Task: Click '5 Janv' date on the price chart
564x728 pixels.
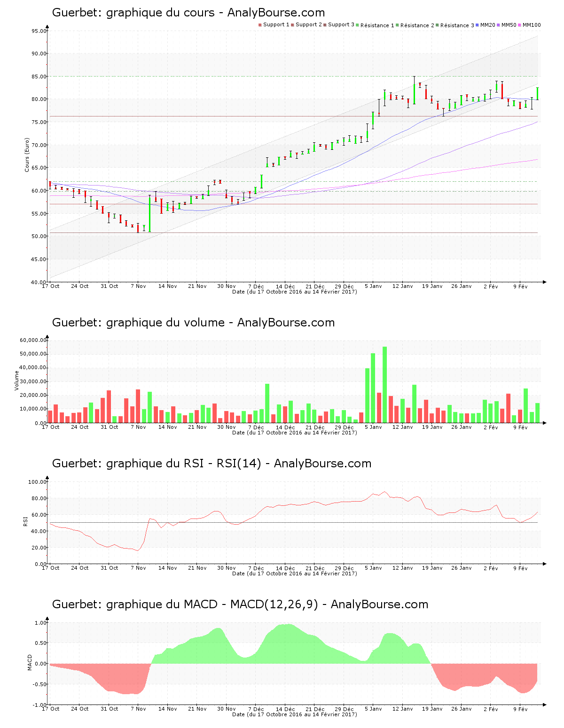Action: coord(374,286)
